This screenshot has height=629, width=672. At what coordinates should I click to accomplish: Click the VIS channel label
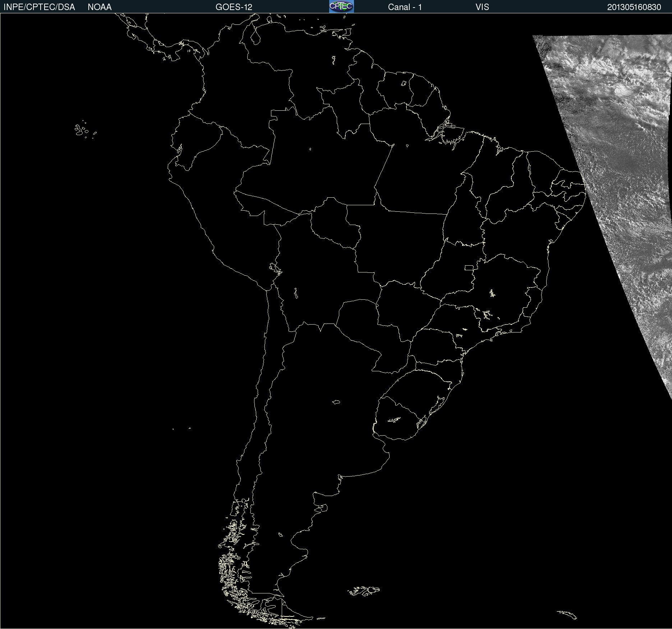pyautogui.click(x=482, y=7)
